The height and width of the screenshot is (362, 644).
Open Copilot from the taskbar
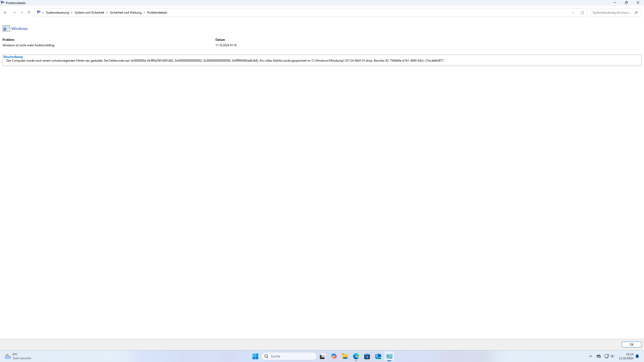tap(334, 356)
